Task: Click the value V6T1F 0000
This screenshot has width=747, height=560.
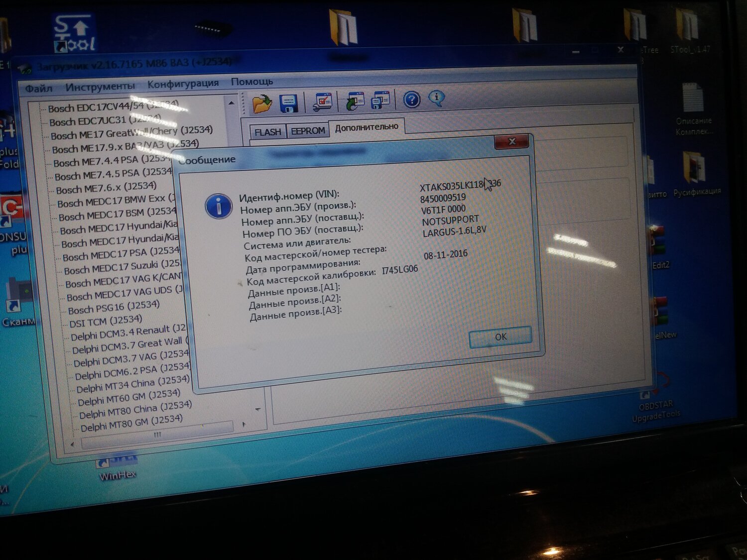Action: coord(444,210)
